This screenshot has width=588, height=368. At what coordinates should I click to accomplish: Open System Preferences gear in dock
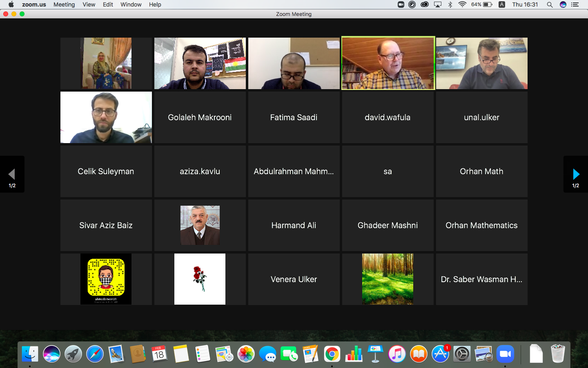click(462, 354)
